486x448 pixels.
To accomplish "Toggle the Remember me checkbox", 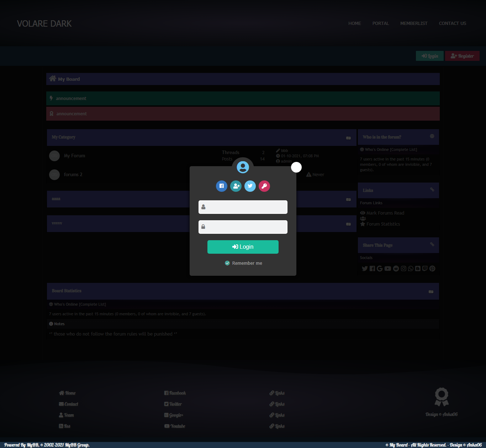I will coord(227,263).
